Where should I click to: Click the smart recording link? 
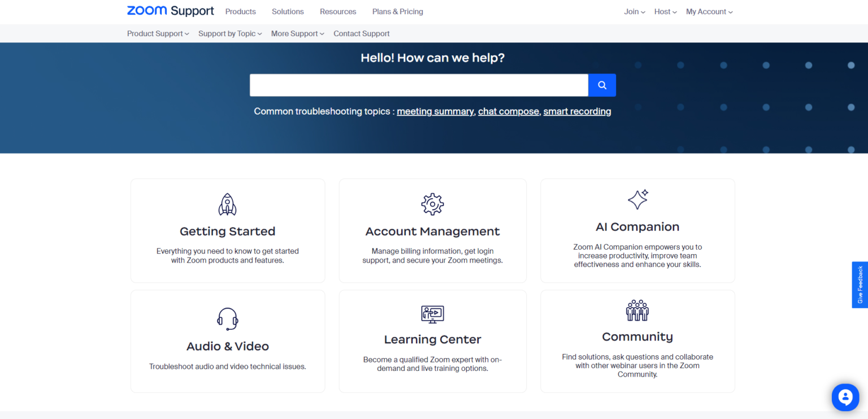[577, 111]
